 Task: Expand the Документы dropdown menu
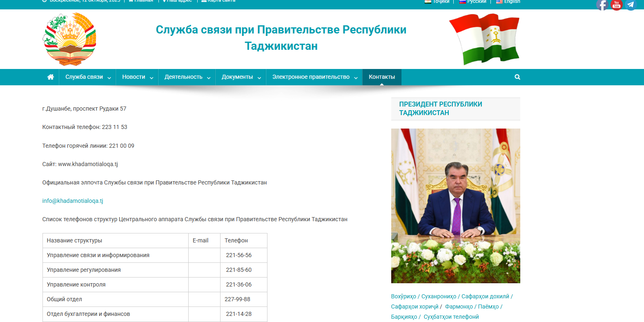(241, 77)
